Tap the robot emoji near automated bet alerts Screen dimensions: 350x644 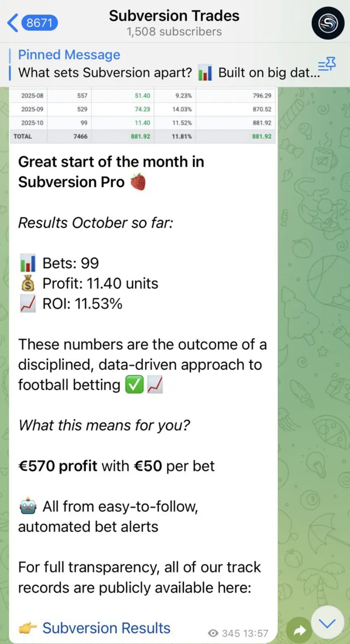click(27, 506)
